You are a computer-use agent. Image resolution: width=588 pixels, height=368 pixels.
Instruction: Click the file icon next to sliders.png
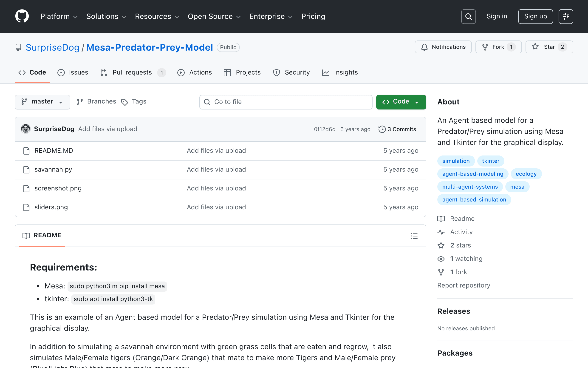(26, 207)
